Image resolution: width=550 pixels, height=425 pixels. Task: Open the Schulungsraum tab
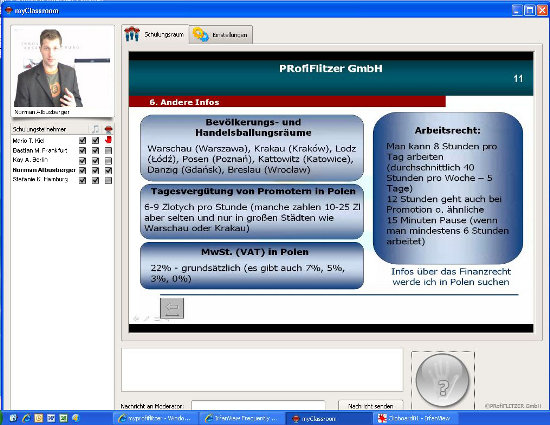155,34
